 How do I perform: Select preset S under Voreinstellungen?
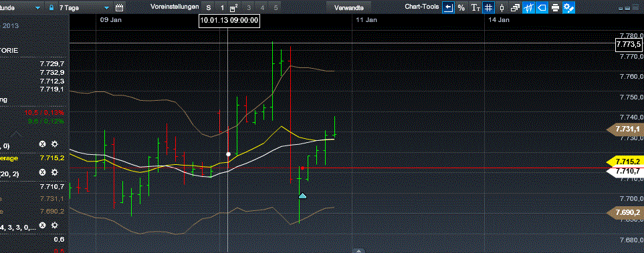tap(209, 8)
